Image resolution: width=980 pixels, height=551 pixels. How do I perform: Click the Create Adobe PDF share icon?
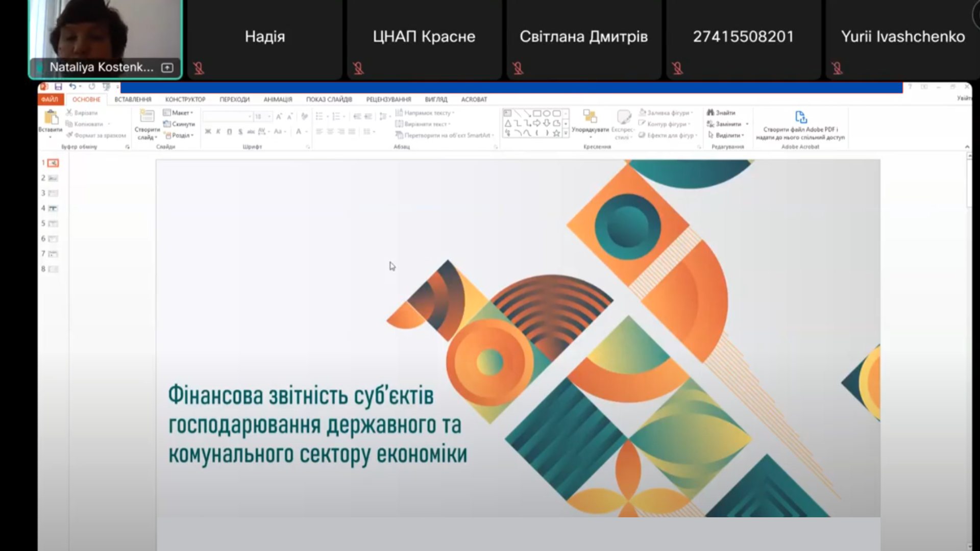click(800, 117)
